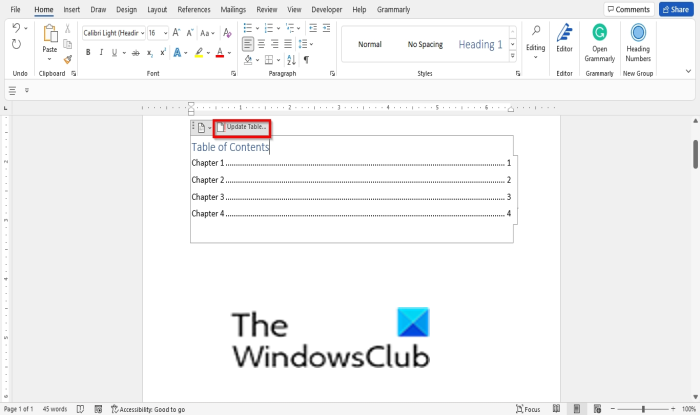Viewport: 700px width, 415px height.
Task: Expand the multilevel list dropdown
Action: tap(299, 28)
